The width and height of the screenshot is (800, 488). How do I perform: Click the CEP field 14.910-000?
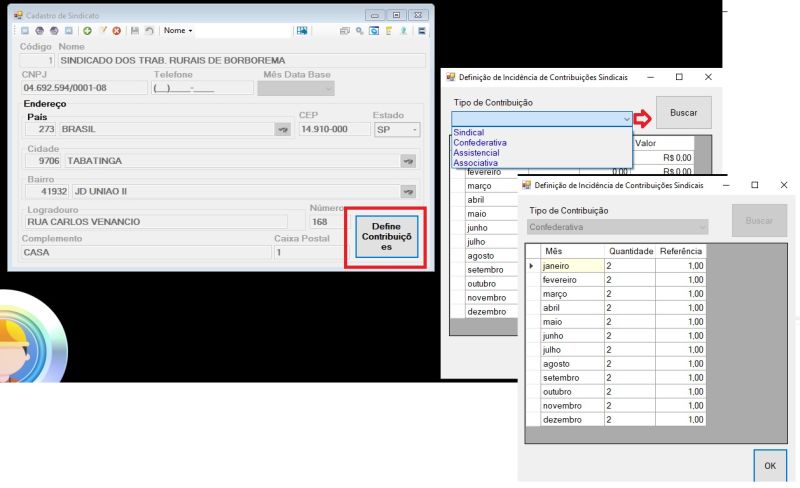[334, 129]
